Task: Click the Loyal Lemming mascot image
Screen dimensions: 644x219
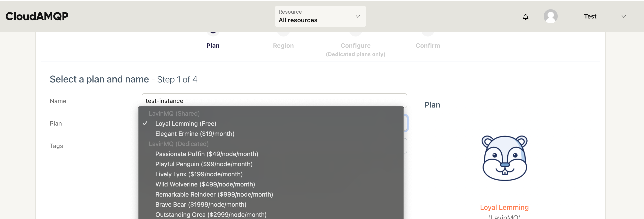Action: (x=504, y=158)
